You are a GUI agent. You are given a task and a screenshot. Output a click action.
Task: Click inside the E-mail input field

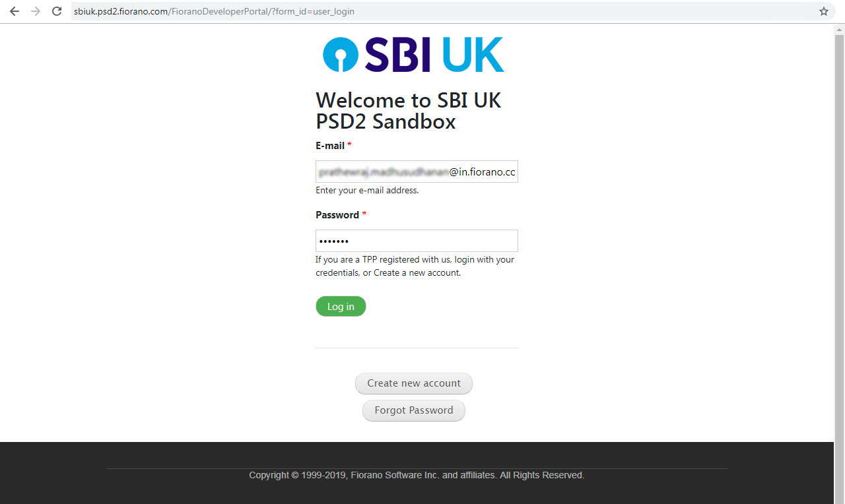[x=417, y=172]
